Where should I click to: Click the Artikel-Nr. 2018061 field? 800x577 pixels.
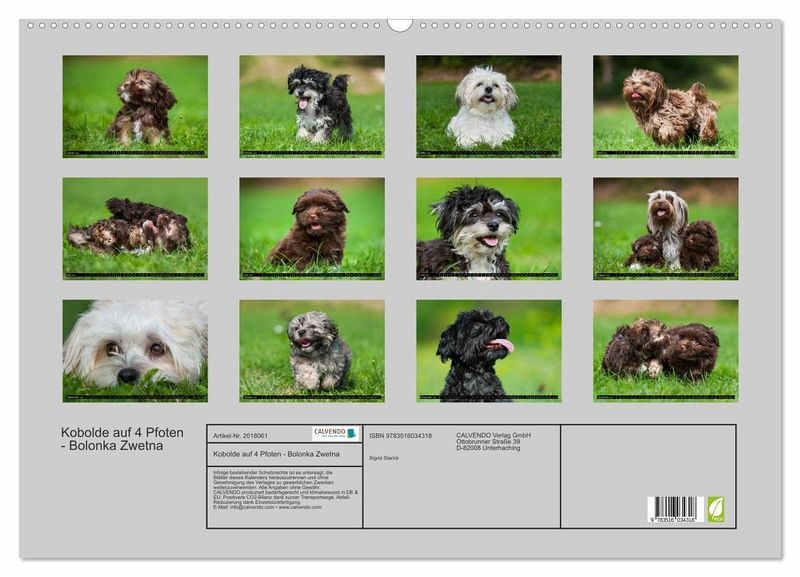pos(241,436)
